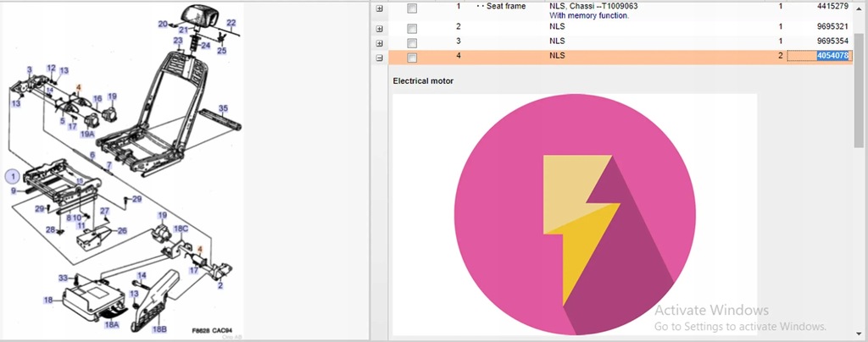Screen dimensions: 868x342
Task: Open the Electrical motor lightning image
Action: click(575, 214)
